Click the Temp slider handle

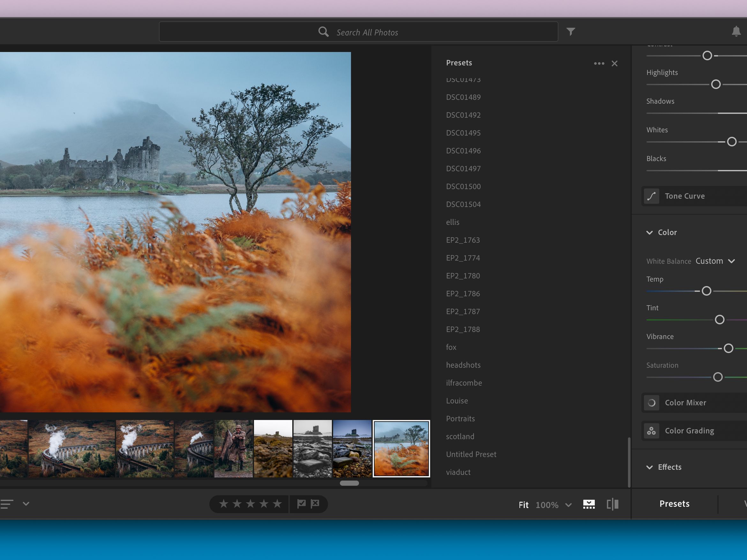click(x=706, y=291)
